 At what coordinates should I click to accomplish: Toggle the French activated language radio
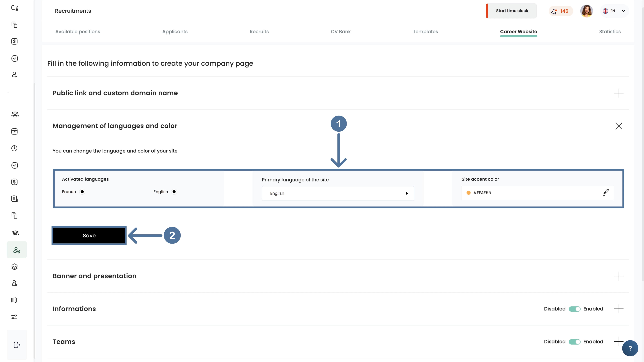pyautogui.click(x=82, y=192)
